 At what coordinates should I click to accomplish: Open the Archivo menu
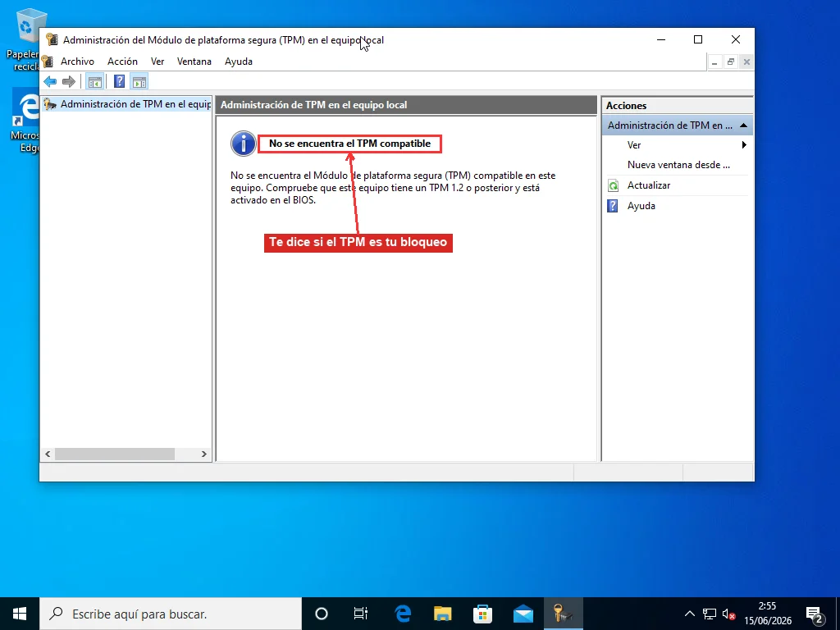(x=77, y=62)
